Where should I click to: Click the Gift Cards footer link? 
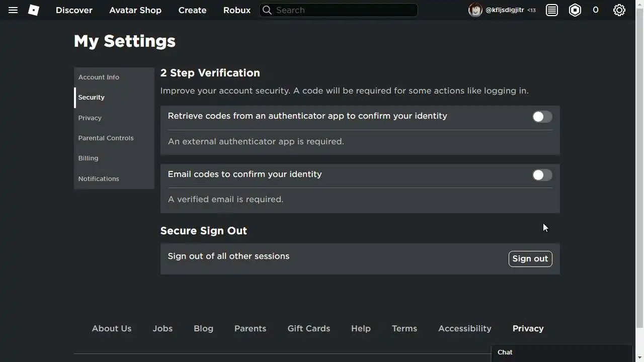pos(308,328)
